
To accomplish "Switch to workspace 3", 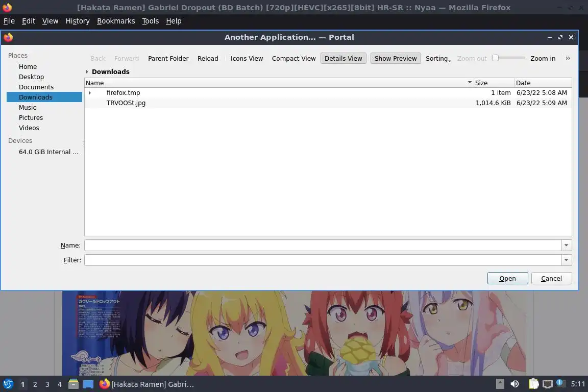I will coord(47,384).
